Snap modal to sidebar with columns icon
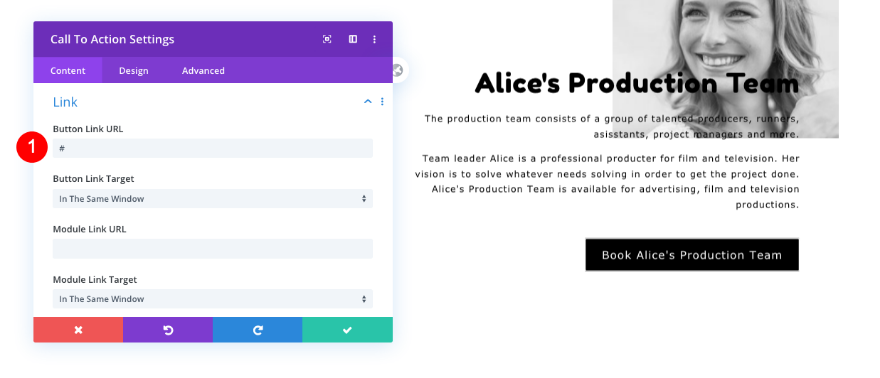 pos(352,39)
